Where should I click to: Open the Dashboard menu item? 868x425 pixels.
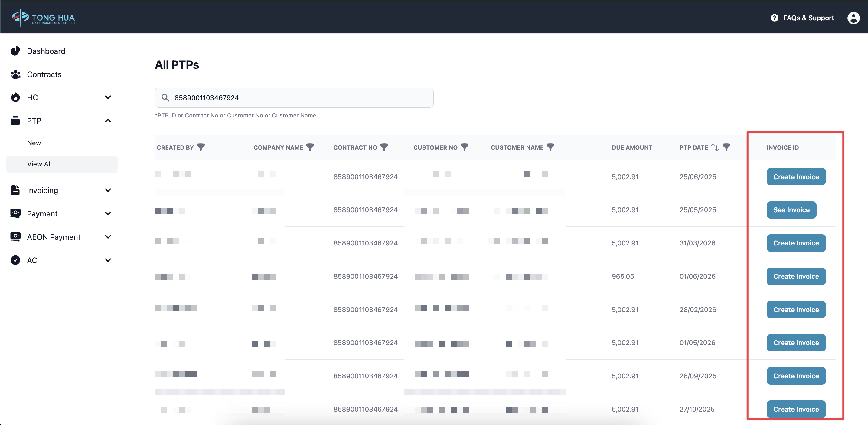coord(46,51)
